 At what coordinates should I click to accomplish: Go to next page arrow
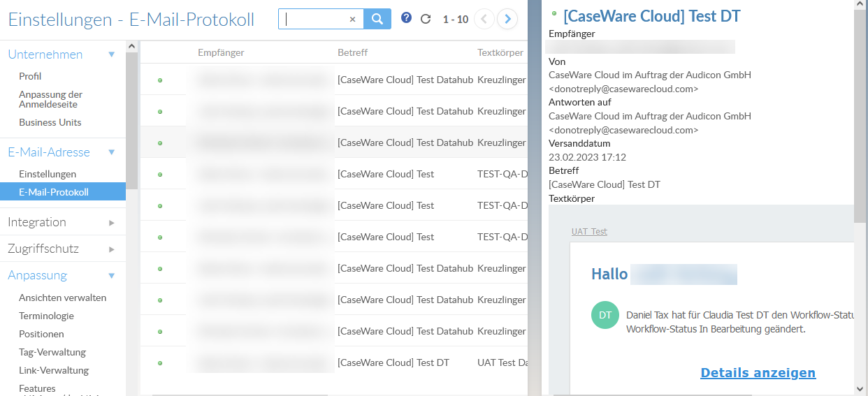tap(507, 19)
